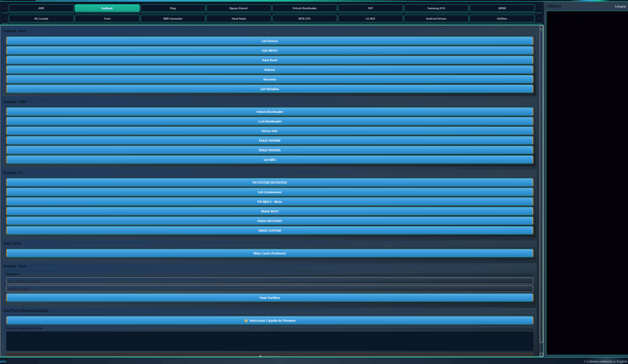Run FIX SYSTEM DESTROYED

(270, 182)
